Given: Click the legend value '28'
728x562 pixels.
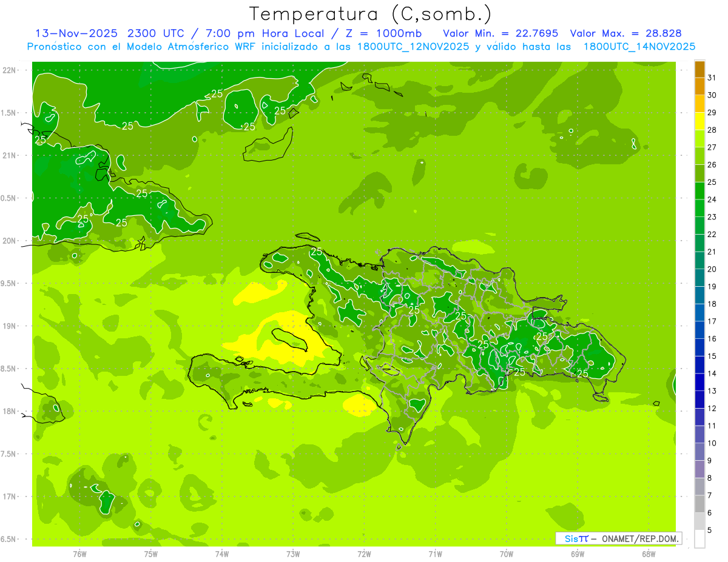Looking at the screenshot, I should 712,130.
